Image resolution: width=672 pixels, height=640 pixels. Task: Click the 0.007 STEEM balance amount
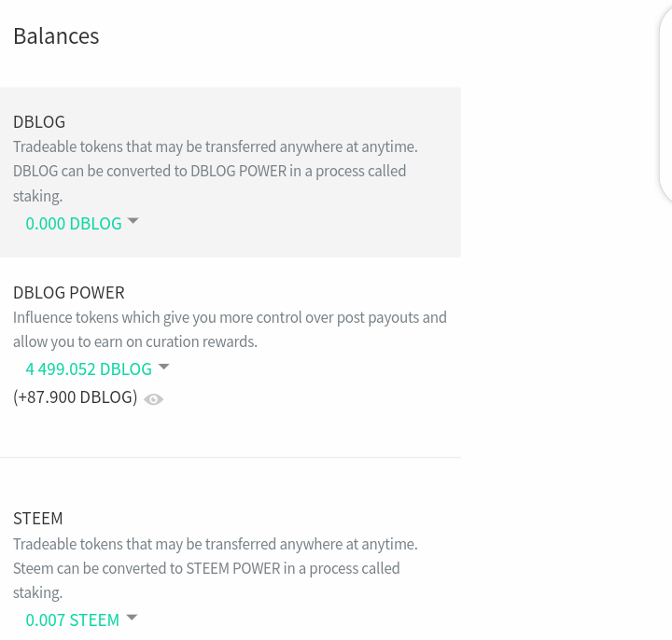pyautogui.click(x=73, y=619)
